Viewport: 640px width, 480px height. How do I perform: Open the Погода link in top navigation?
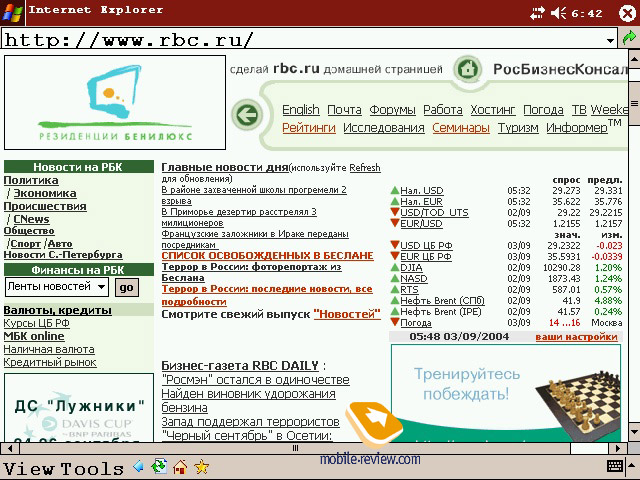point(543,110)
